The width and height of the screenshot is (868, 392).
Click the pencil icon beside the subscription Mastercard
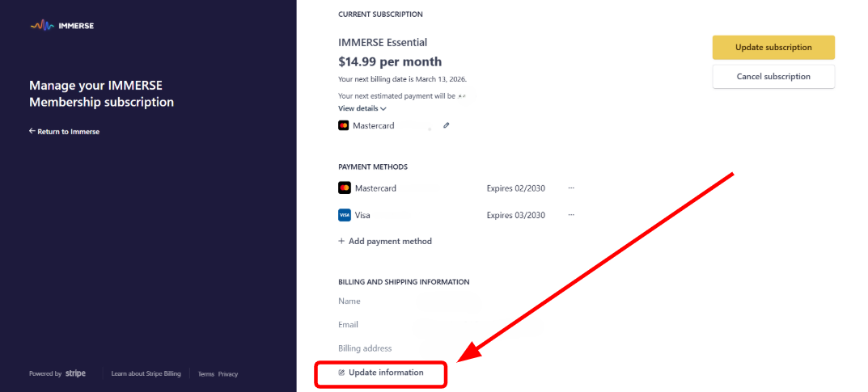pyautogui.click(x=446, y=125)
